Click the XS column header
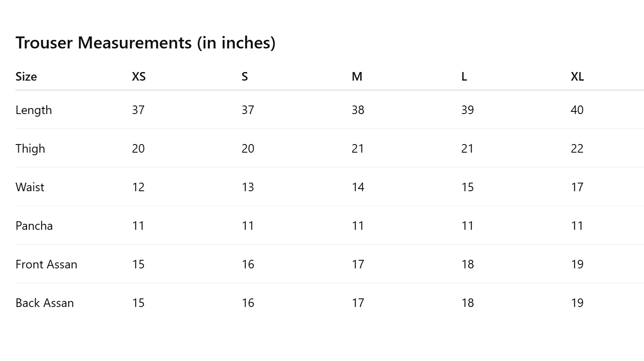This screenshot has height=361, width=644. tap(139, 77)
